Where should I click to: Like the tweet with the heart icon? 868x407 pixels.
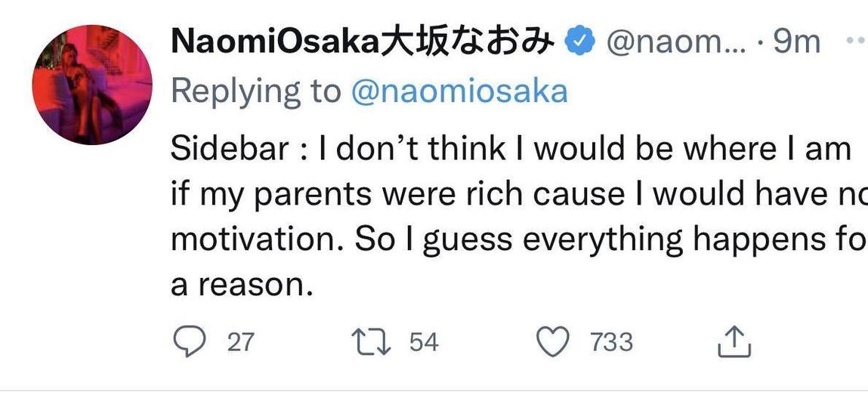[552, 343]
